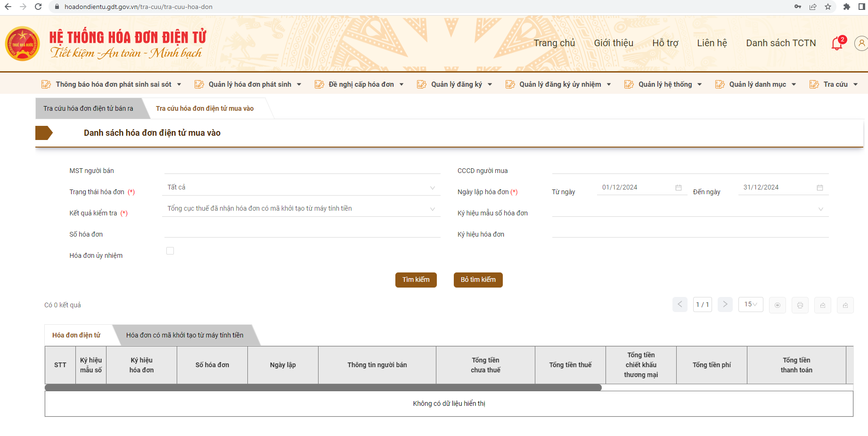Open calendar picker for Từ ngày date
Image resolution: width=868 pixels, height=436 pixels.
click(678, 188)
